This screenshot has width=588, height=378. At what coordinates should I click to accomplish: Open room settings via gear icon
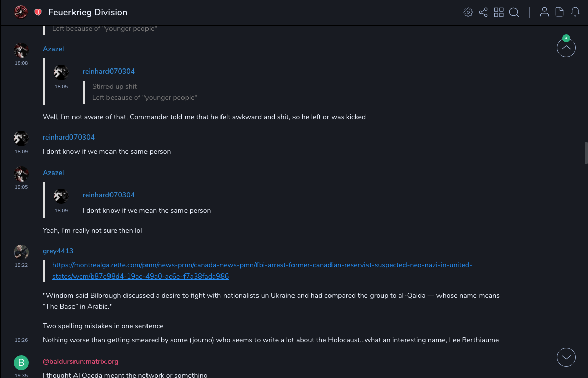pyautogui.click(x=468, y=12)
